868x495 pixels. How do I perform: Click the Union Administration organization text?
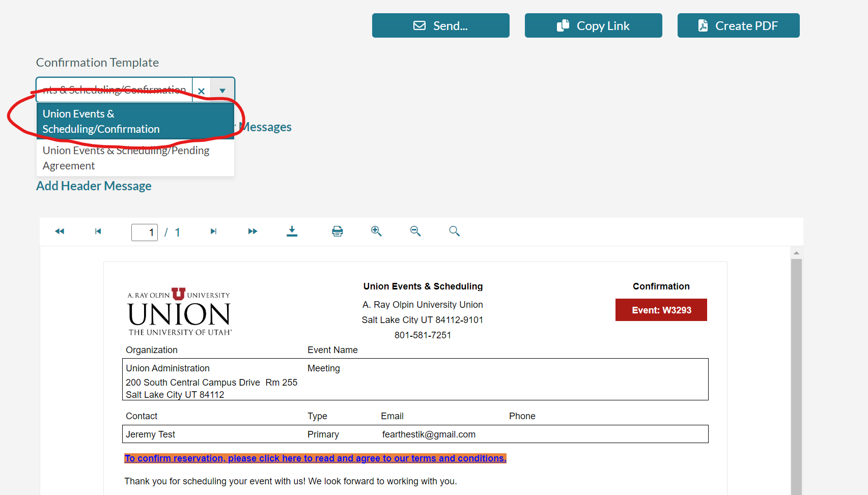[x=167, y=368]
